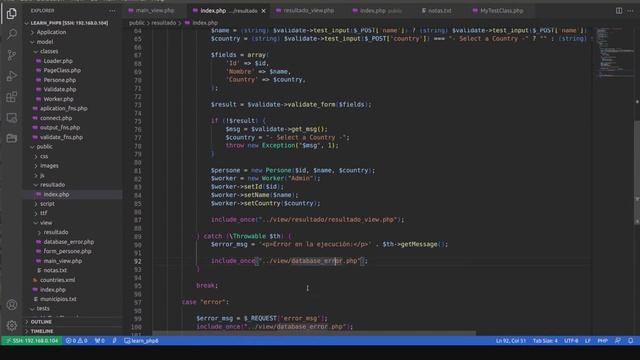Open output_fns.php file
640x360 pixels.
[x=60, y=128]
